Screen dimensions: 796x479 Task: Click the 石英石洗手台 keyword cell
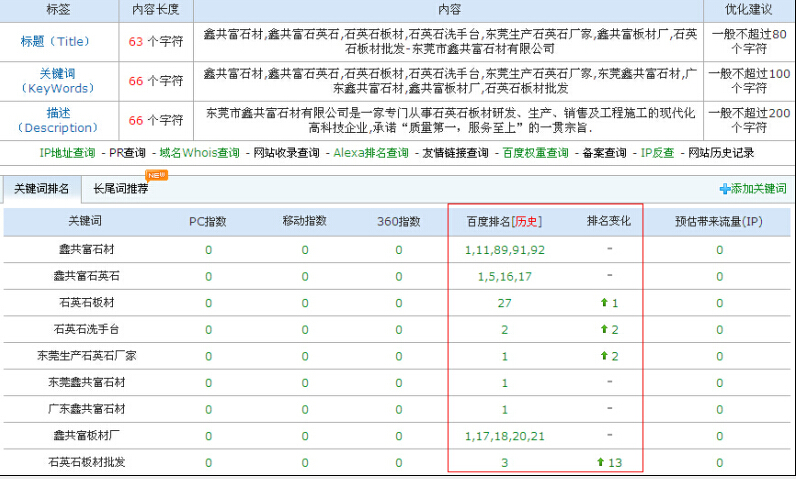(86, 329)
